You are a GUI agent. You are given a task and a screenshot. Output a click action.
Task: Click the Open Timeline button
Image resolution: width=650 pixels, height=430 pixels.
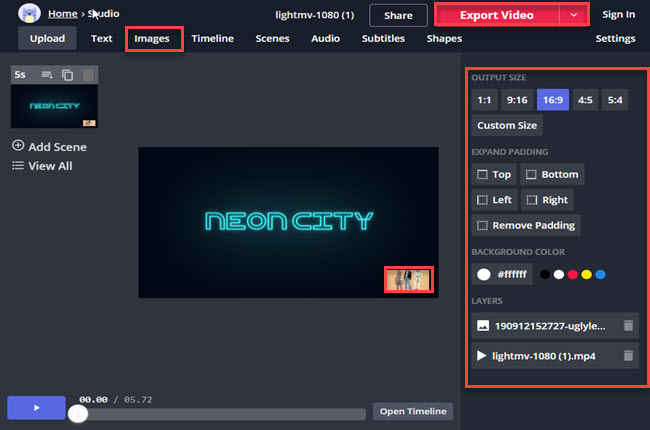(x=413, y=411)
